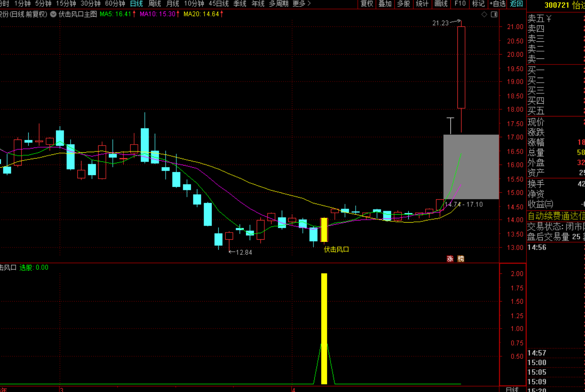Click the yellow signal bar in sub-chart
Viewport: 585px width, 392px height.
324,328
